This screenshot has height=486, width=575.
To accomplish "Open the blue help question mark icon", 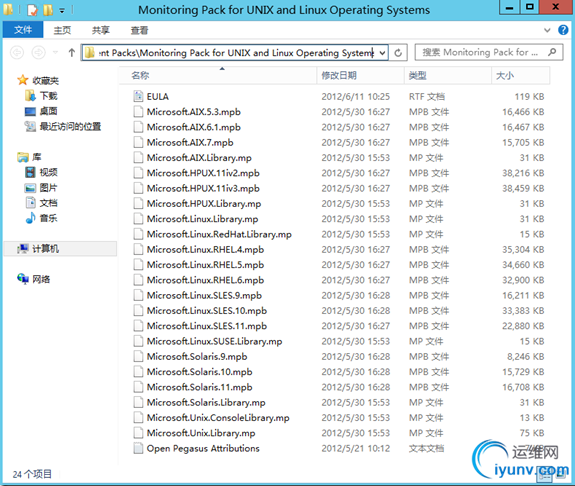I will tap(563, 30).
